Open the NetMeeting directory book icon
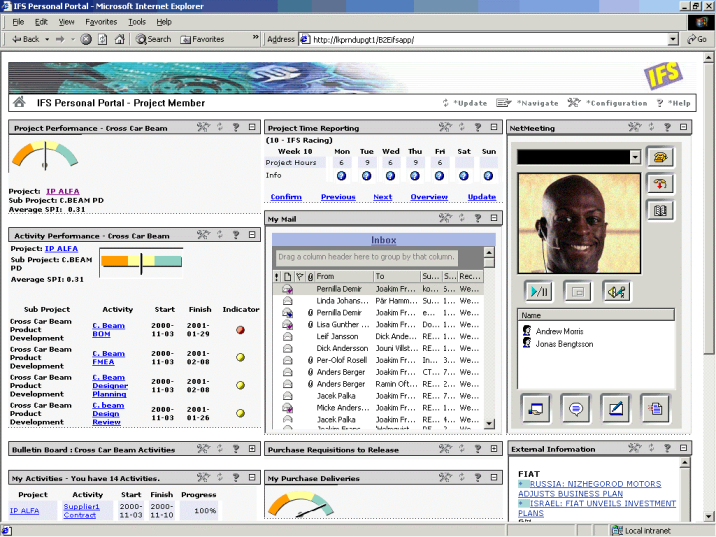The width and height of the screenshot is (716, 537). pyautogui.click(x=660, y=211)
